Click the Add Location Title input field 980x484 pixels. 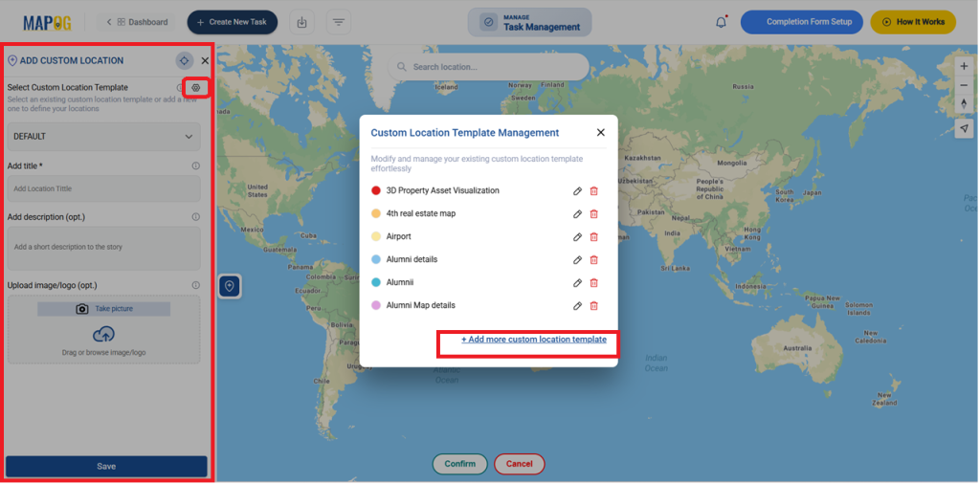point(104,188)
